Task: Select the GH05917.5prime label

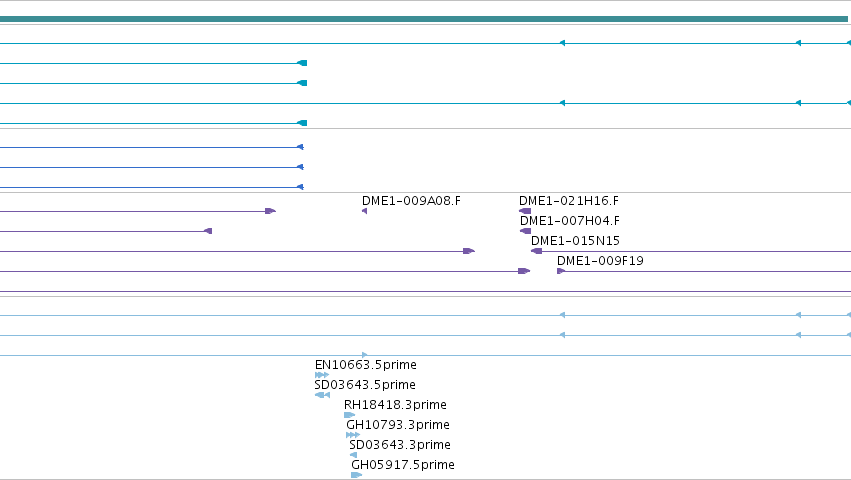Action: (403, 465)
